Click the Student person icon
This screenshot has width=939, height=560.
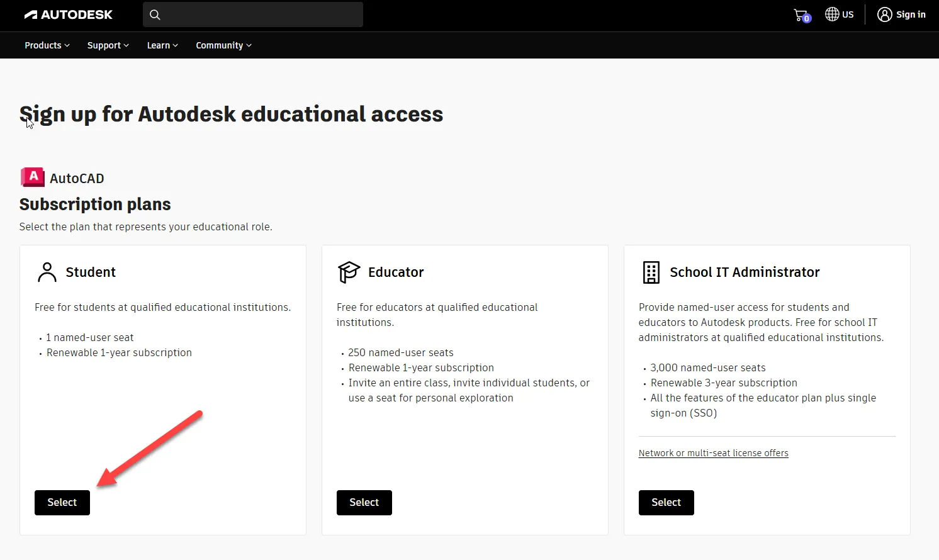click(46, 271)
